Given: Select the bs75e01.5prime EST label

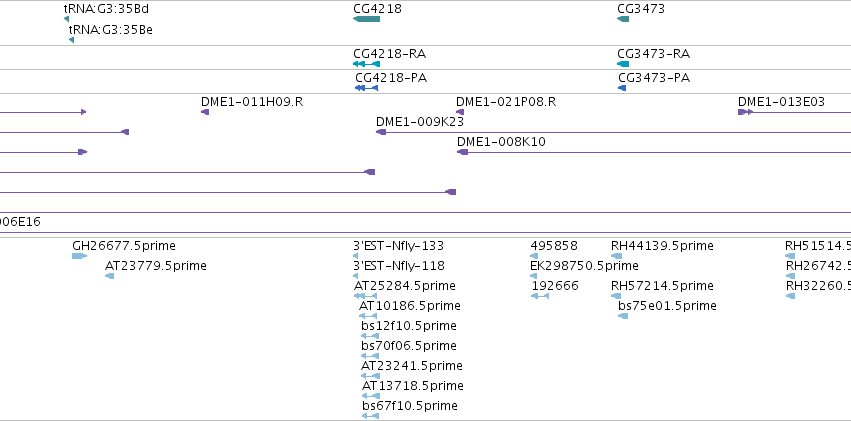Looking at the screenshot, I should coord(668,306).
